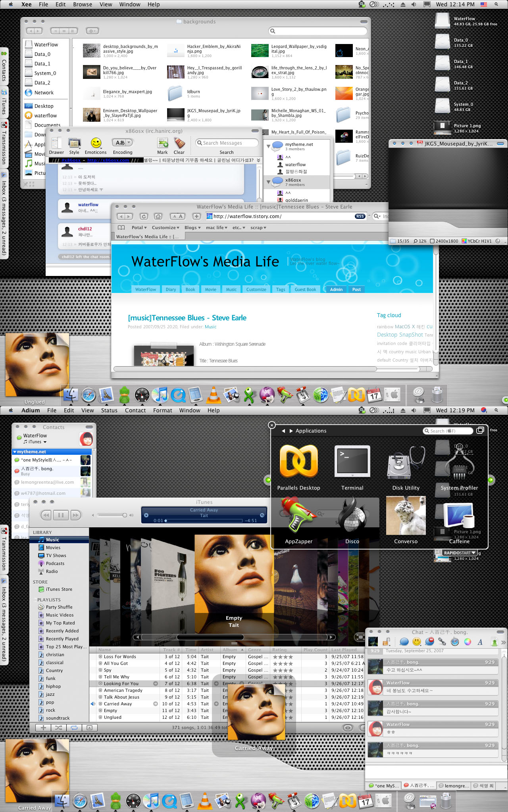Click the Safari home button
The width and height of the screenshot is (508, 812).
pyautogui.click(x=158, y=216)
